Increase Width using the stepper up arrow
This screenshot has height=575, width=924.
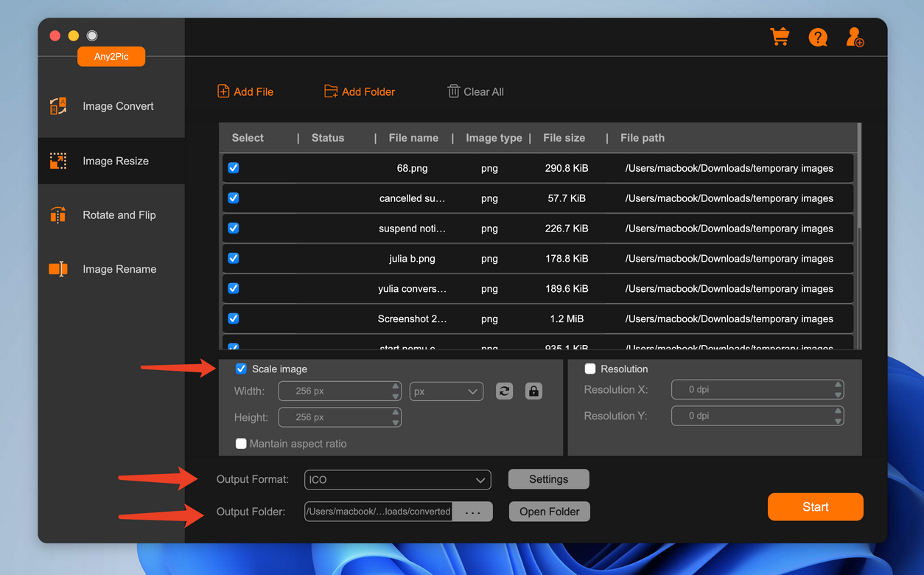395,387
